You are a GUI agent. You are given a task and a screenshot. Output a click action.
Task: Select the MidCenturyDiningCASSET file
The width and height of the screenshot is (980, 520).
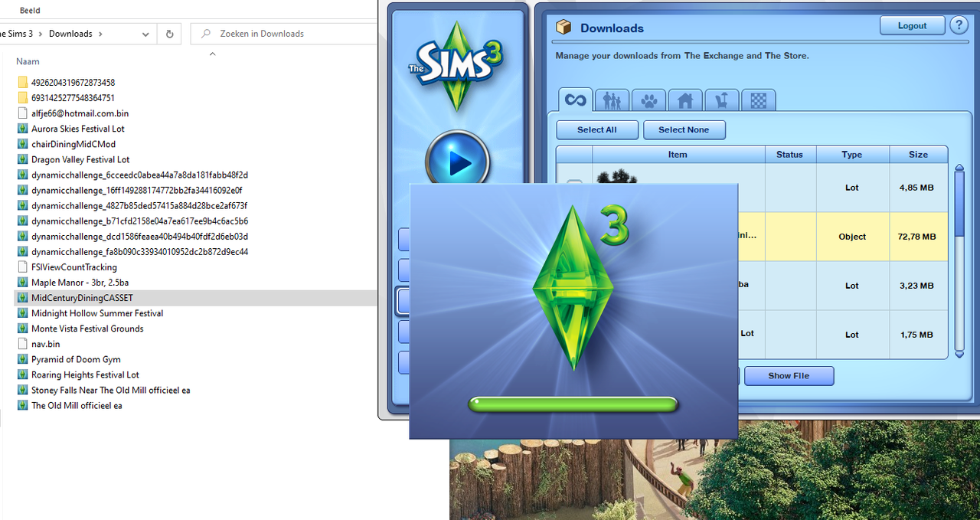pyautogui.click(x=82, y=298)
